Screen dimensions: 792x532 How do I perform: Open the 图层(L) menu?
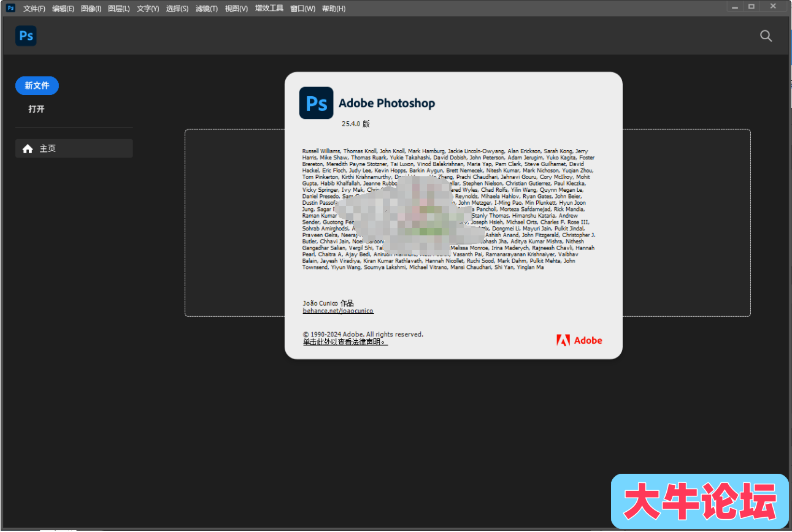point(118,9)
